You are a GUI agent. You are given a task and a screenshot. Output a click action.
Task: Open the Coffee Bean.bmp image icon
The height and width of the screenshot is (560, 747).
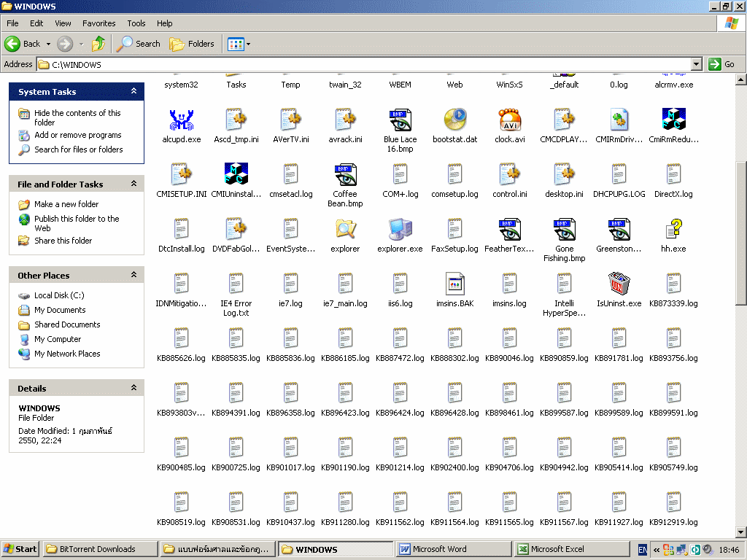[345, 174]
